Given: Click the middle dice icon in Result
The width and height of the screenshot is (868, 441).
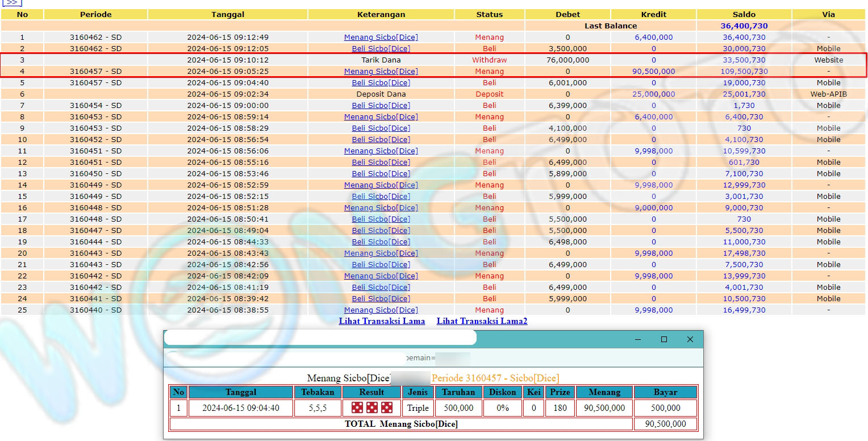Looking at the screenshot, I should click(372, 407).
